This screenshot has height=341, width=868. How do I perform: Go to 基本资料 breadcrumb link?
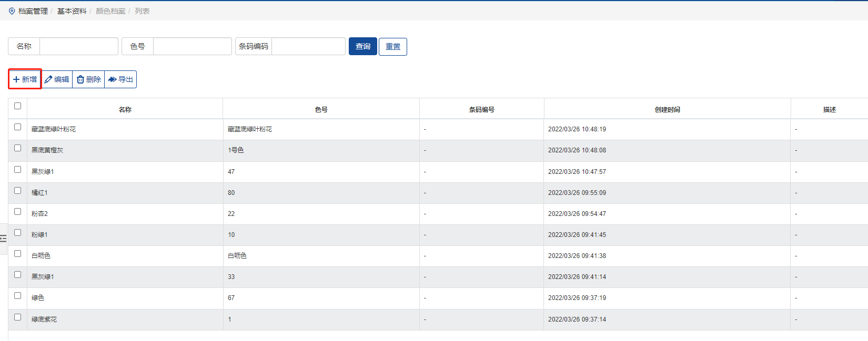point(72,11)
